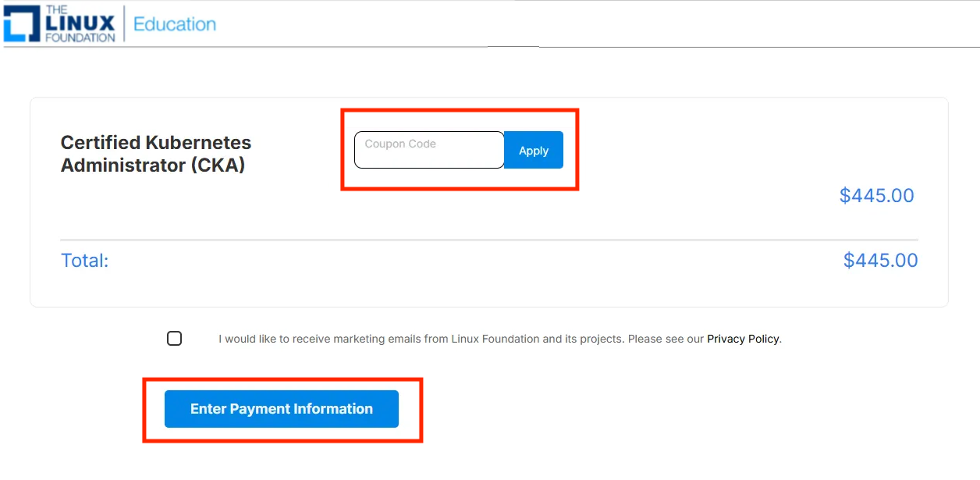Viewport: 980px width, 480px height.
Task: Click 'Linux Foundation' text in consent sentence
Action: click(495, 339)
